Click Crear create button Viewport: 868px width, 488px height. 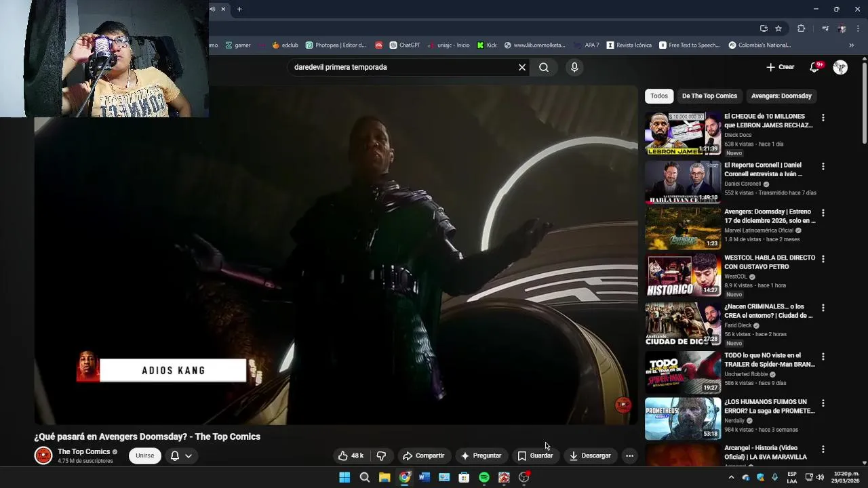780,67
